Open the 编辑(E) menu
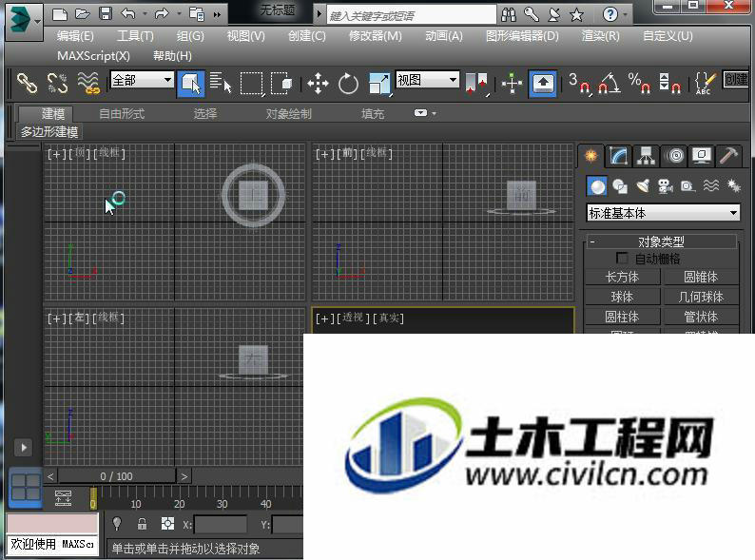The image size is (755, 560). click(x=75, y=35)
